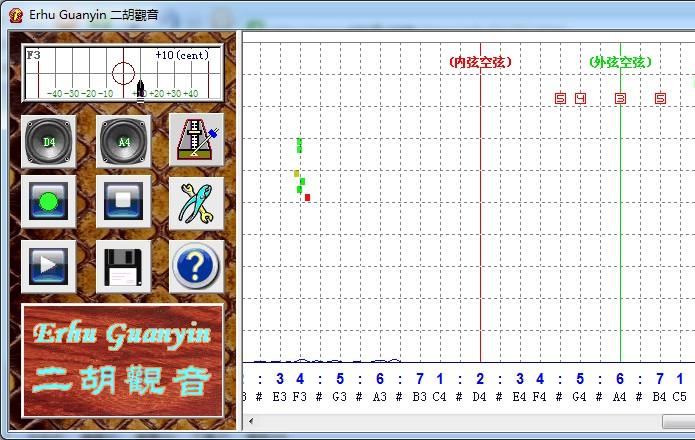Click the app icon in the title bar
695x440 pixels.
click(15, 15)
